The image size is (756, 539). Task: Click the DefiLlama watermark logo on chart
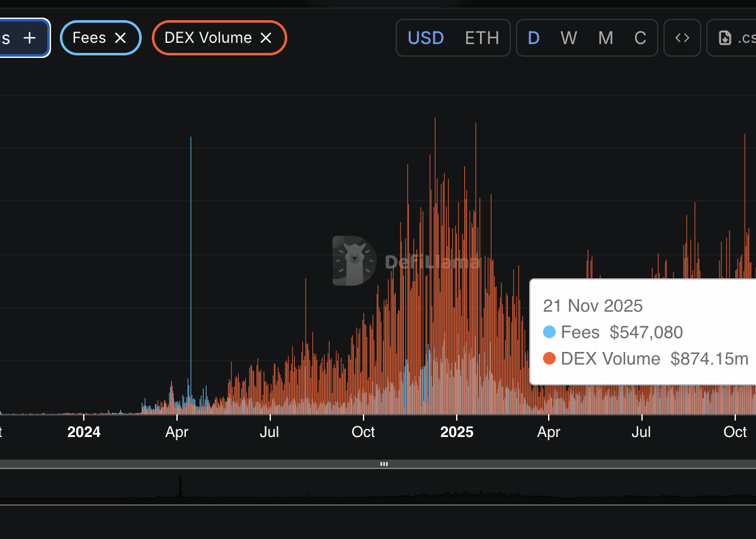[354, 261]
